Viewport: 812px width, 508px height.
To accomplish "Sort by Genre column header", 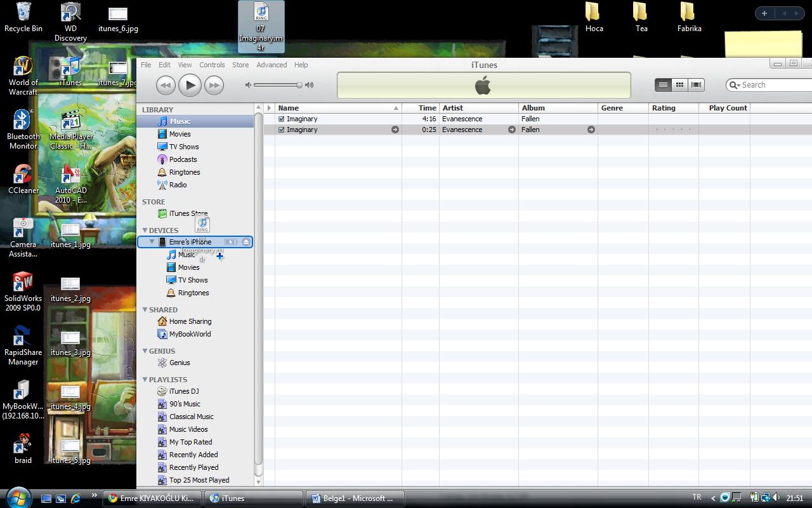I will [x=623, y=108].
